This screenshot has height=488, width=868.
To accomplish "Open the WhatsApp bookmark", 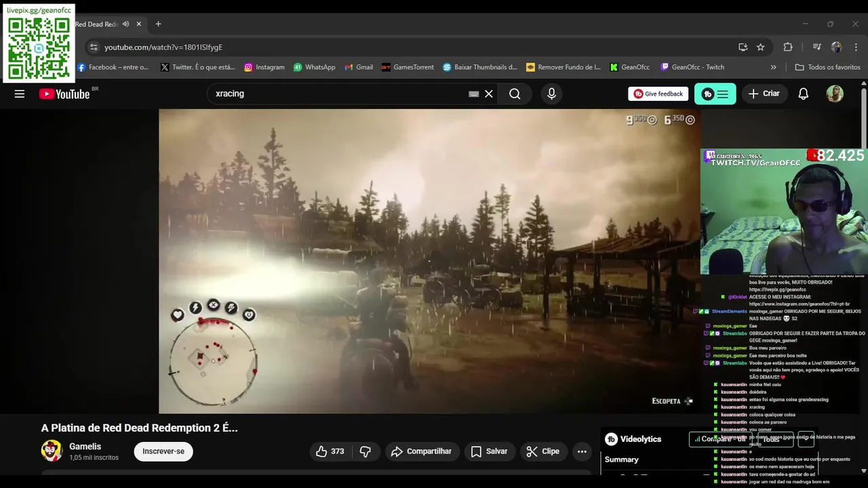I will 315,67.
